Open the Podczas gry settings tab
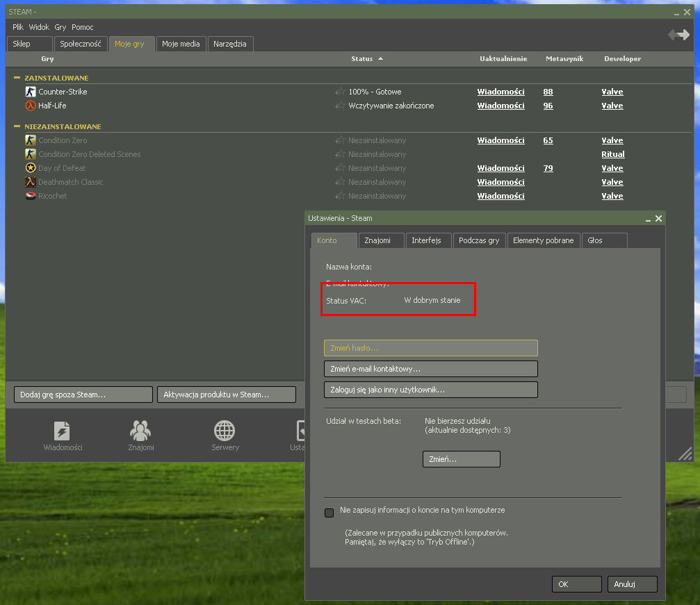 click(479, 240)
